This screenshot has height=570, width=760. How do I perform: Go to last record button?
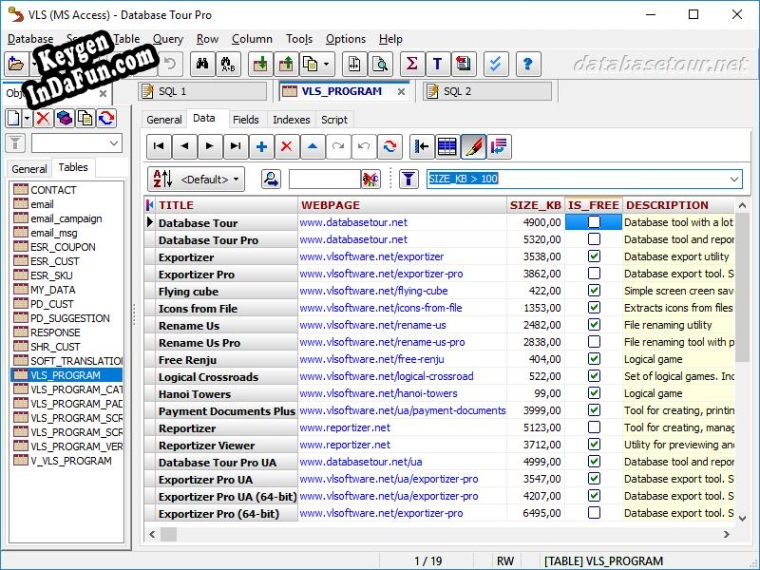coord(236,146)
